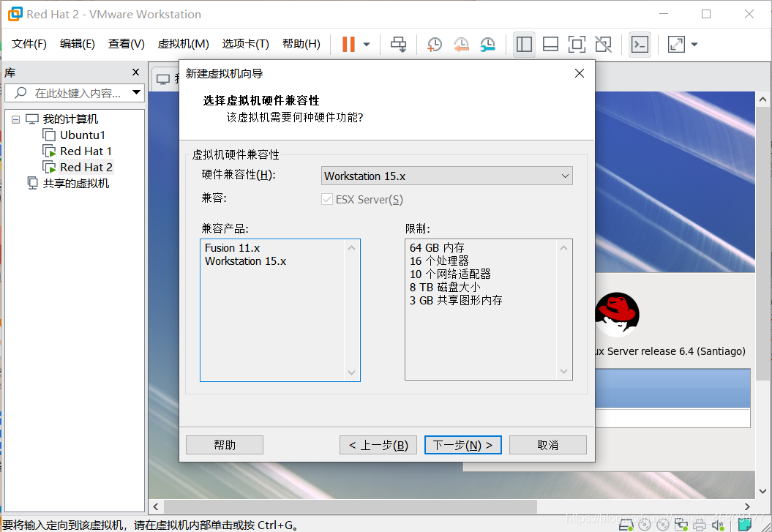The height and width of the screenshot is (532, 772).
Task: Cancel the wizard with 取消 button
Action: (x=547, y=445)
